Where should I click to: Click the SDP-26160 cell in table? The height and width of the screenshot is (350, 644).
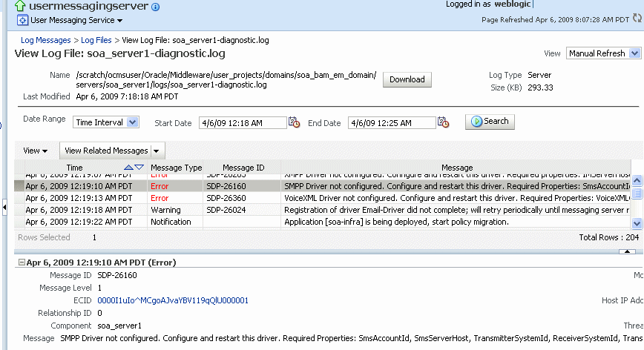(x=226, y=186)
